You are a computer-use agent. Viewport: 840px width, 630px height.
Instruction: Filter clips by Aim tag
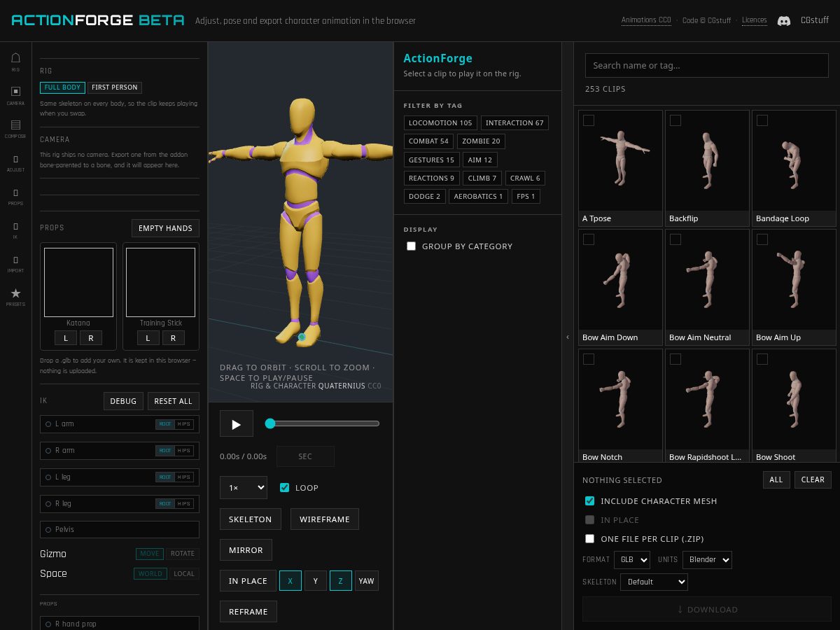(480, 160)
